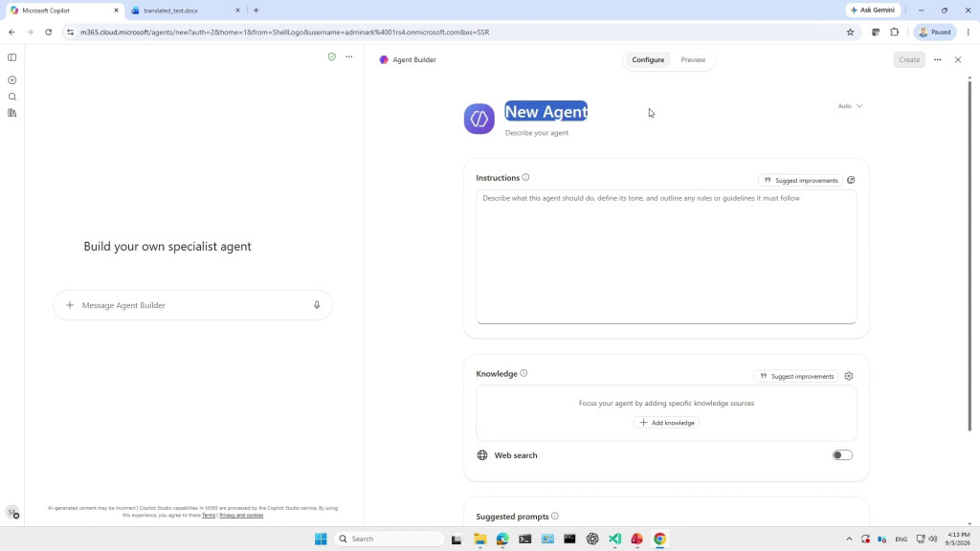Click the Visual Studio Code taskbar icon
This screenshot has width=980, height=551.
tap(615, 540)
